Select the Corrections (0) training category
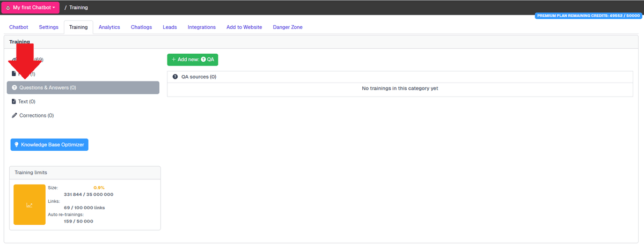The width and height of the screenshot is (644, 251). [36, 115]
